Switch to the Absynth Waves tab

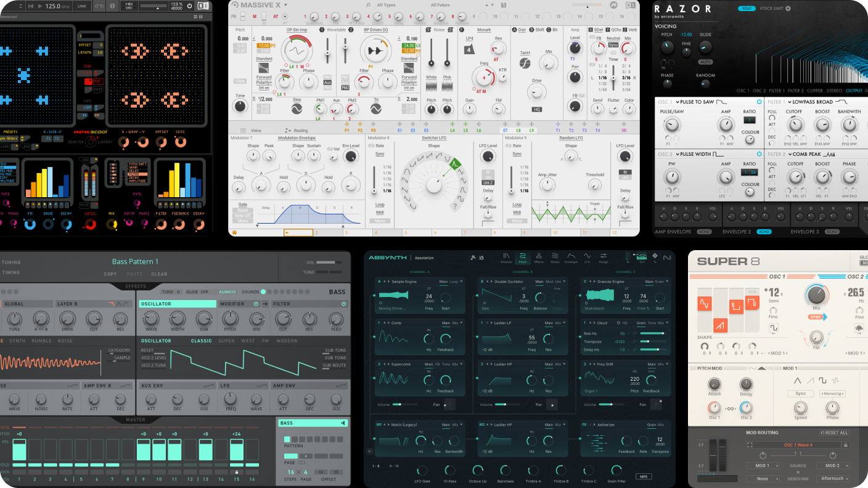[555, 258]
